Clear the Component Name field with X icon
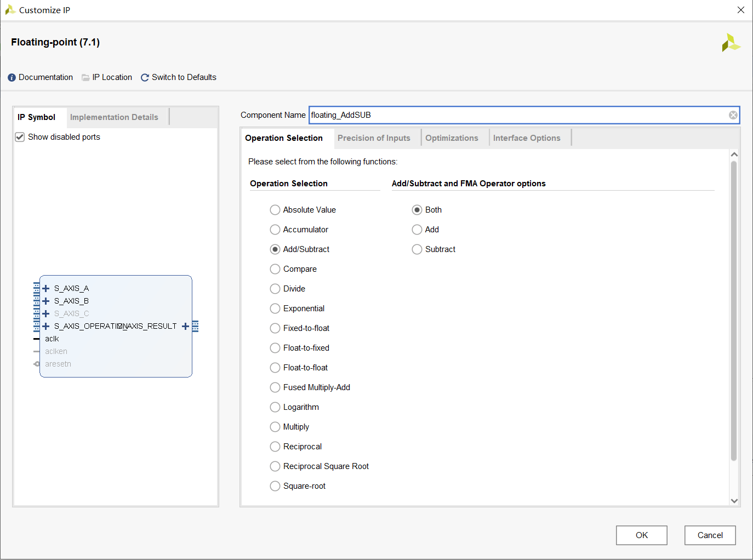 733,115
